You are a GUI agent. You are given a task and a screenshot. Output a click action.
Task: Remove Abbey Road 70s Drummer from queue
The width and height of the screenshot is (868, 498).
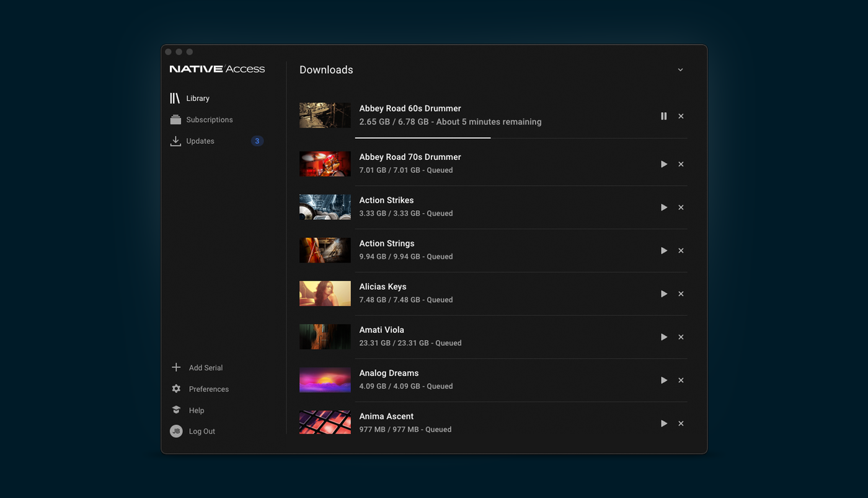(681, 164)
